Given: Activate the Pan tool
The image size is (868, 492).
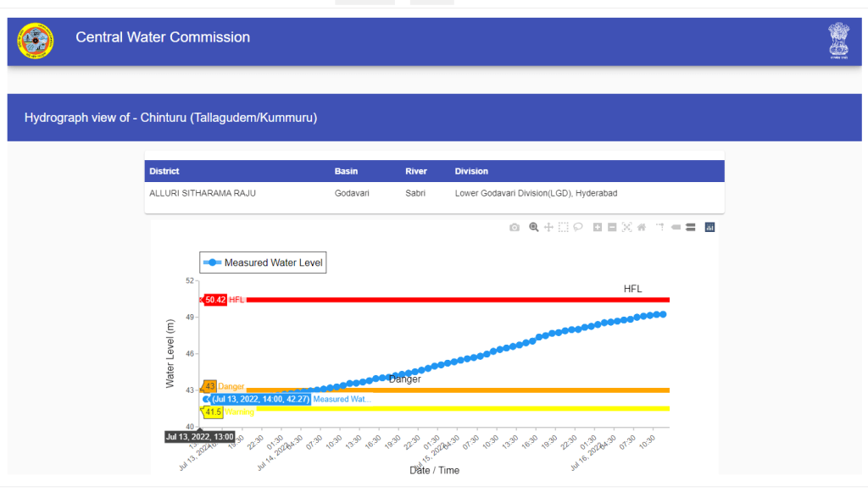Looking at the screenshot, I should [548, 227].
